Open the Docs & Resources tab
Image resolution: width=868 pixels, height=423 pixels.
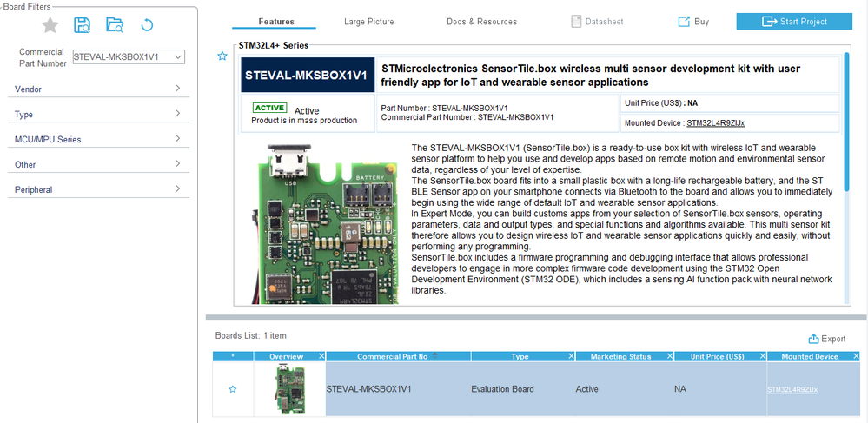tap(481, 22)
